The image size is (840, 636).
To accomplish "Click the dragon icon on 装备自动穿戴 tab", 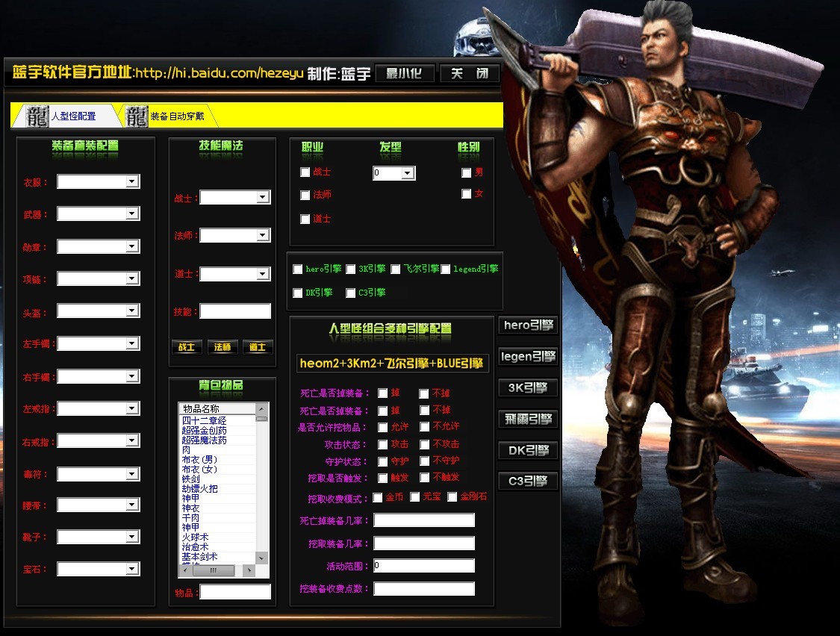I will click(136, 116).
